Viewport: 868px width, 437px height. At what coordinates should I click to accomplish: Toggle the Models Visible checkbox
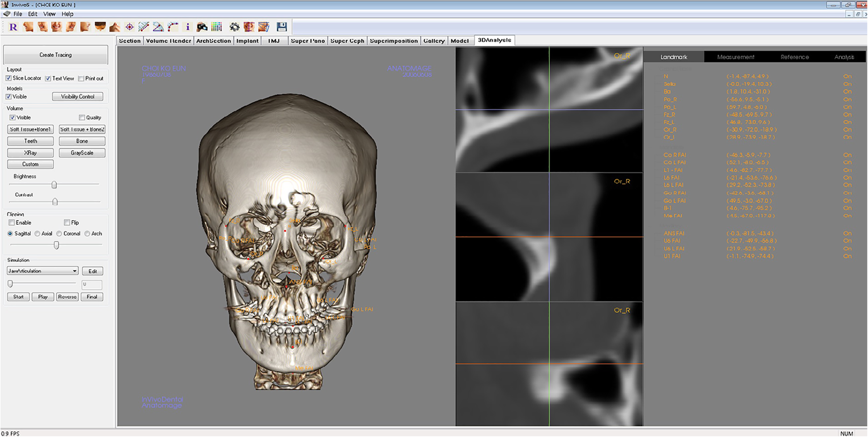[x=8, y=97]
